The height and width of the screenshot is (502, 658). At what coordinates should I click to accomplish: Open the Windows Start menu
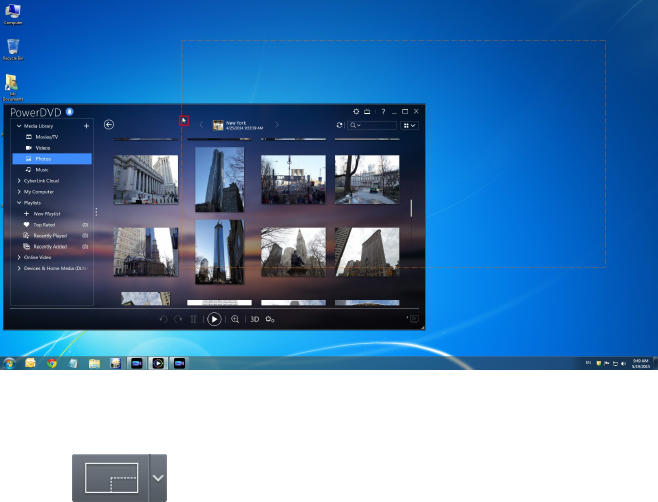tap(9, 363)
